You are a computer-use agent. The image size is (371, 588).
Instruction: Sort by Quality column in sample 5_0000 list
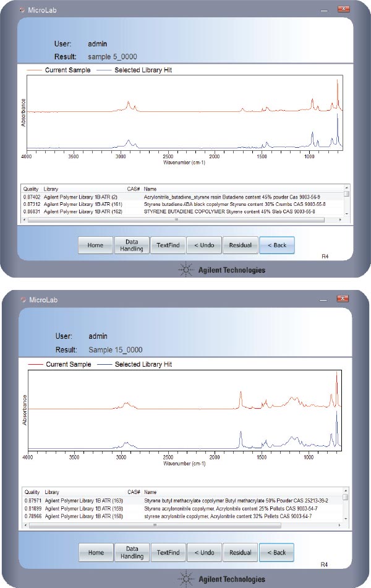click(31, 189)
